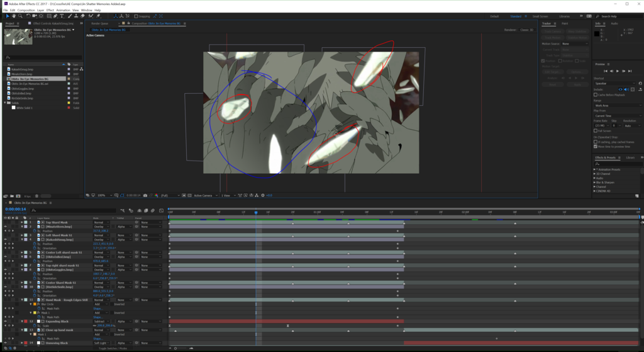The width and height of the screenshot is (644, 352).
Task: Select the Rotation tool
Action: (x=28, y=16)
